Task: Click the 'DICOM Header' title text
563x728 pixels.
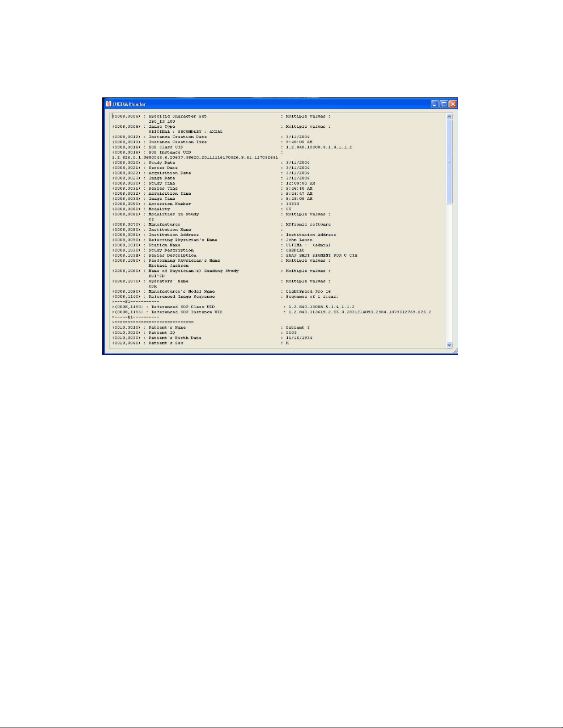Action: [130, 104]
